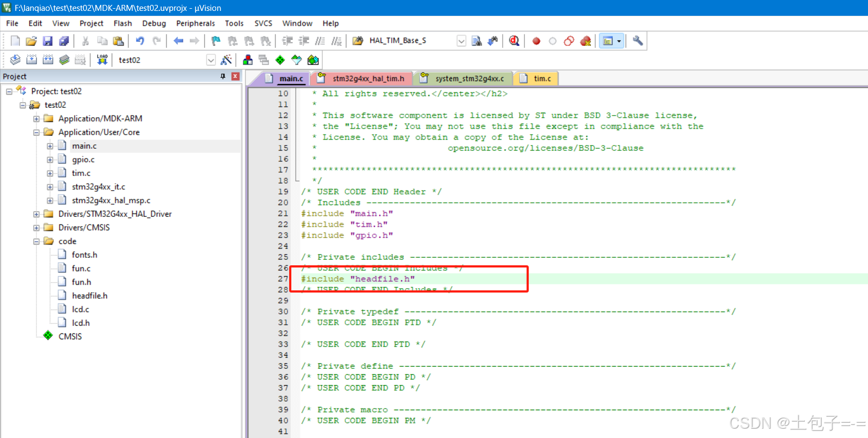The width and height of the screenshot is (868, 438).
Task: Open Pack Installer icon
Action: 313,60
